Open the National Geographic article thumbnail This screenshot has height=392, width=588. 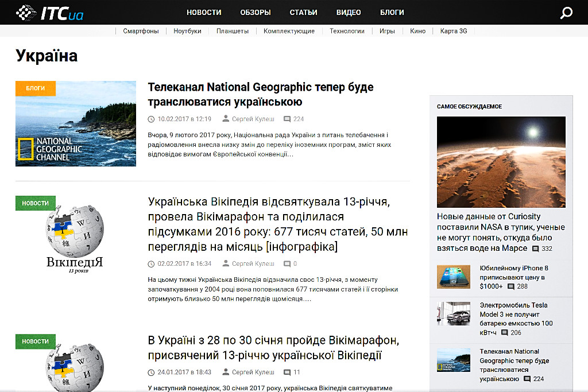pyautogui.click(x=76, y=123)
